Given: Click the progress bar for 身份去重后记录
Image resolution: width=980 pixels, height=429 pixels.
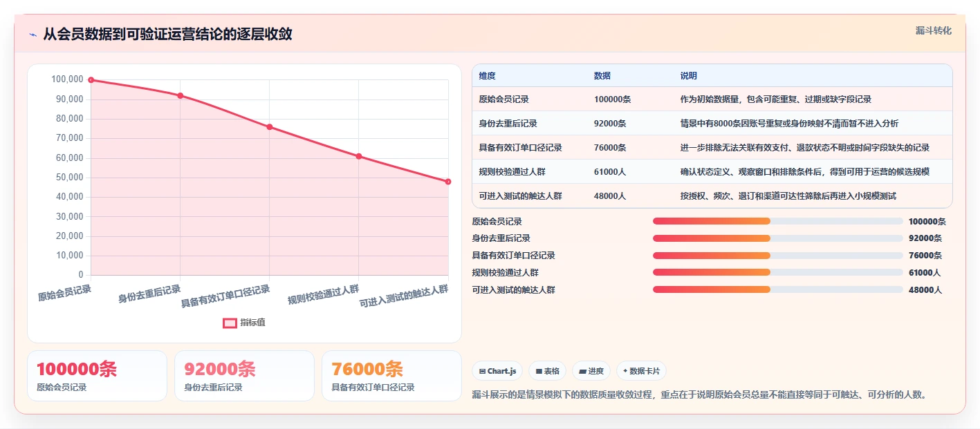Looking at the screenshot, I should pyautogui.click(x=778, y=238).
